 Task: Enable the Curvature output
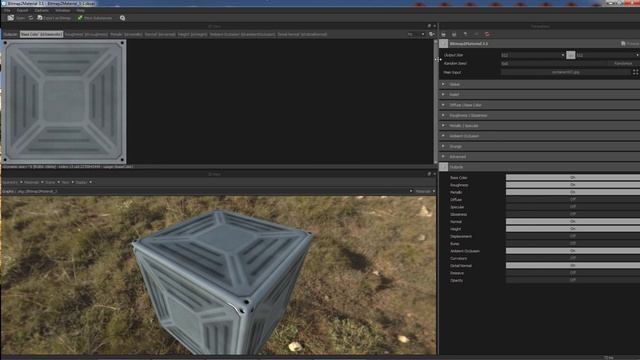(573, 258)
